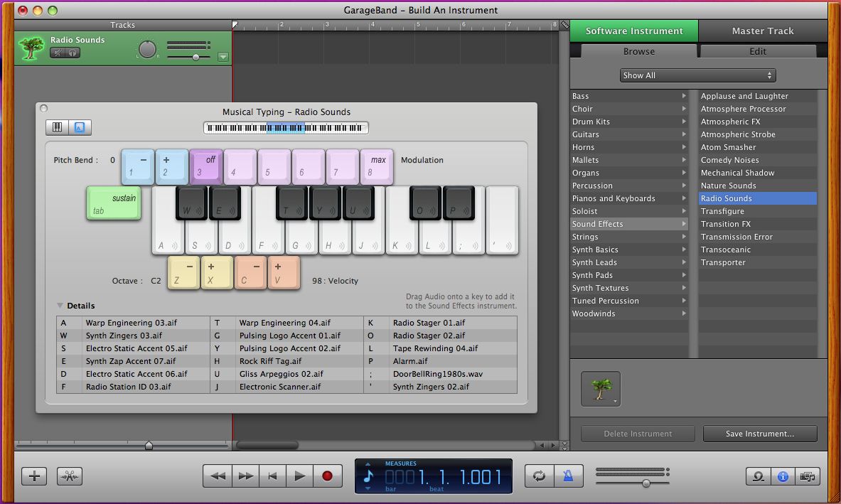The width and height of the screenshot is (841, 504).
Task: Click the Radio Sounds pan knob
Action: point(147,49)
